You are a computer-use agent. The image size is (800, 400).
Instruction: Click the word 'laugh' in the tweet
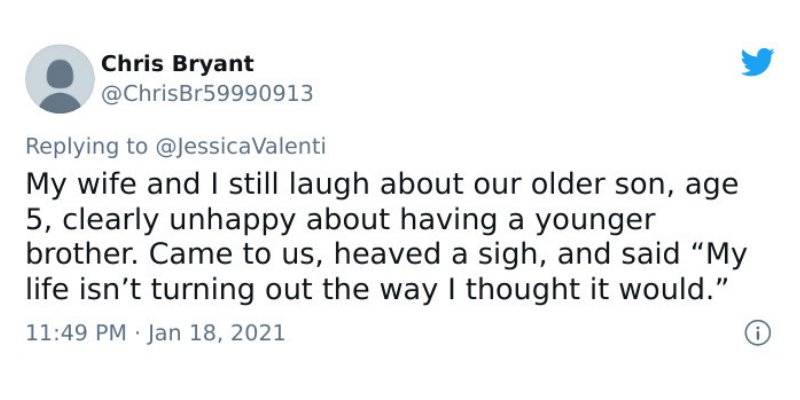coord(329,185)
